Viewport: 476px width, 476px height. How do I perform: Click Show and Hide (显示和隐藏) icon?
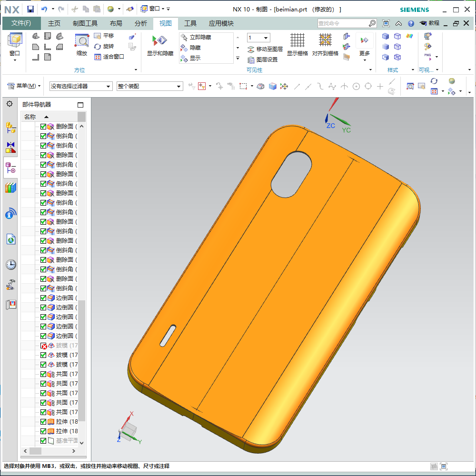tap(160, 45)
